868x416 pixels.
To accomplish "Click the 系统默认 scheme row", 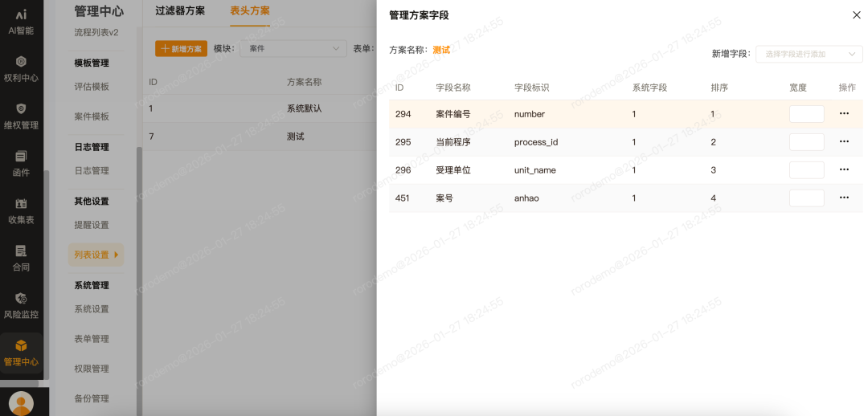I will [260, 108].
